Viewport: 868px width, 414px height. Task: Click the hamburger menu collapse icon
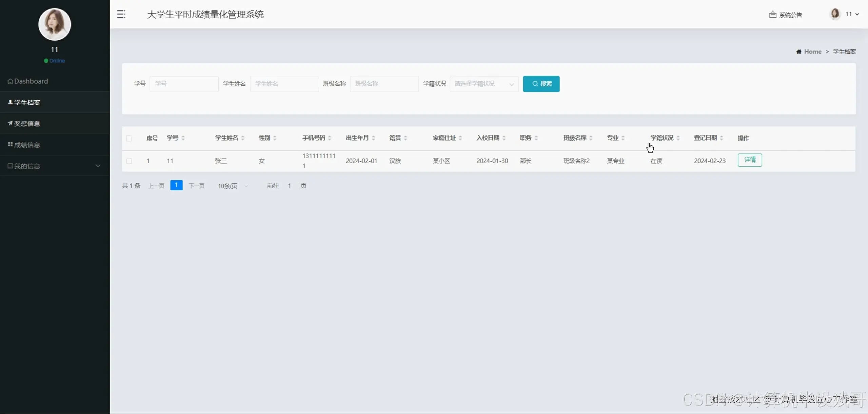point(121,14)
